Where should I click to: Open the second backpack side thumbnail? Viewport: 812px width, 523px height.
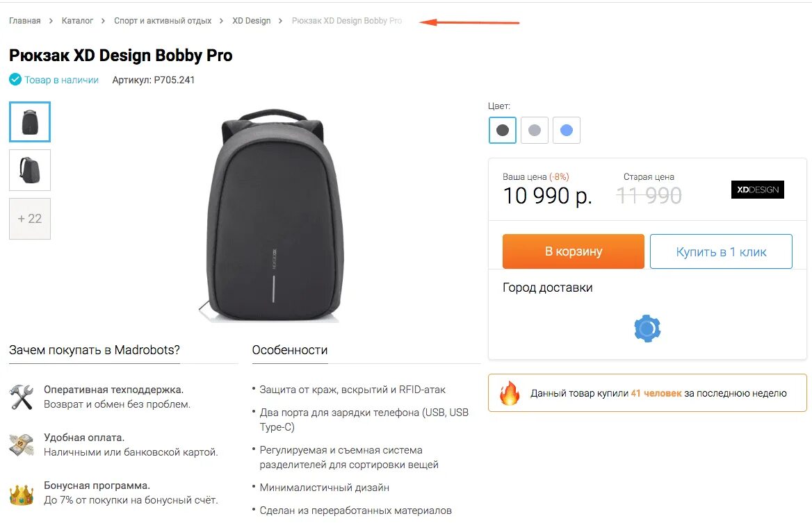point(29,170)
